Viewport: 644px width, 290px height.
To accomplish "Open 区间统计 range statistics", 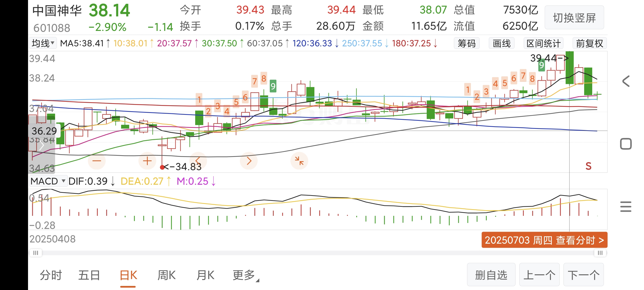I will click(x=544, y=43).
